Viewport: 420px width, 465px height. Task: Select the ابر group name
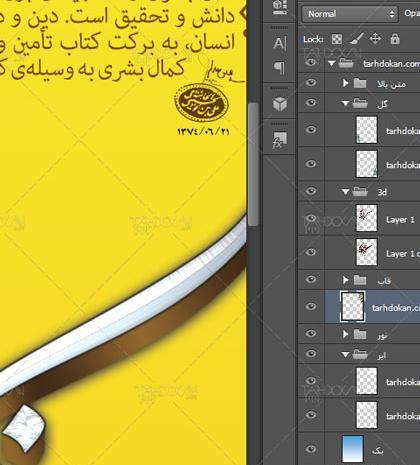382,356
